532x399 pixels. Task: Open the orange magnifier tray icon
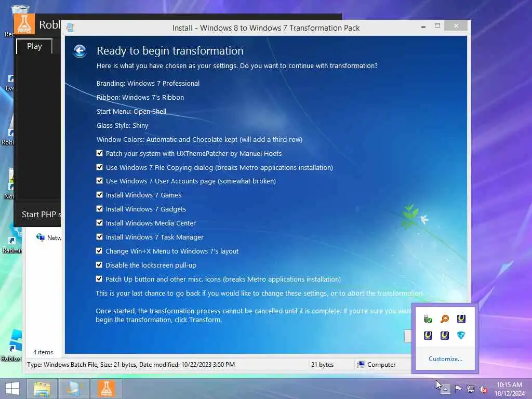click(x=445, y=319)
